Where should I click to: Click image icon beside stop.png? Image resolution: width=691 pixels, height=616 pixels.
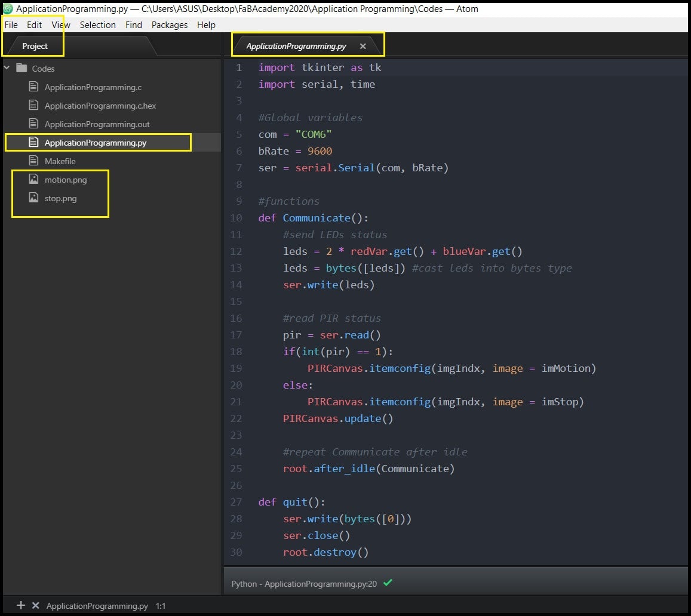pos(33,197)
